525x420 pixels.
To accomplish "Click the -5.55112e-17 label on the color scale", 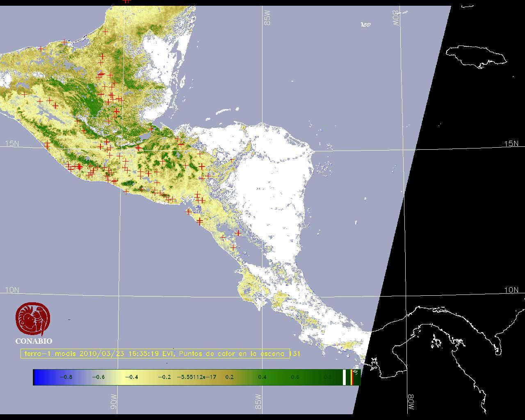I will [196, 377].
